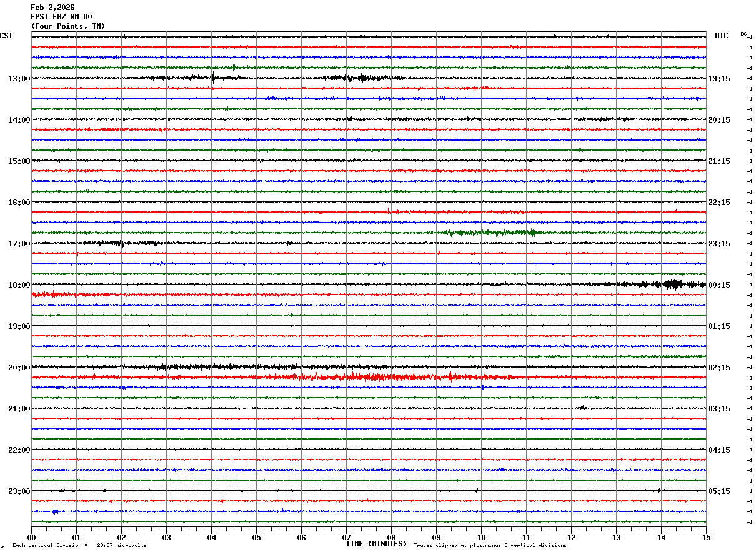Viewport: 756px width, 554px height.
Task: Click the 00 minute tick label
Action: [31, 537]
